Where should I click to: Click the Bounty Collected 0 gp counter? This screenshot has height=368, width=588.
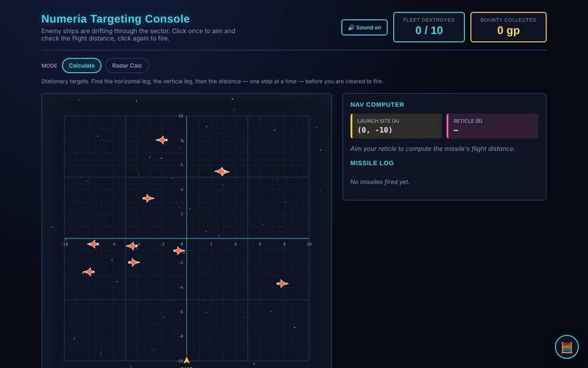coord(508,27)
